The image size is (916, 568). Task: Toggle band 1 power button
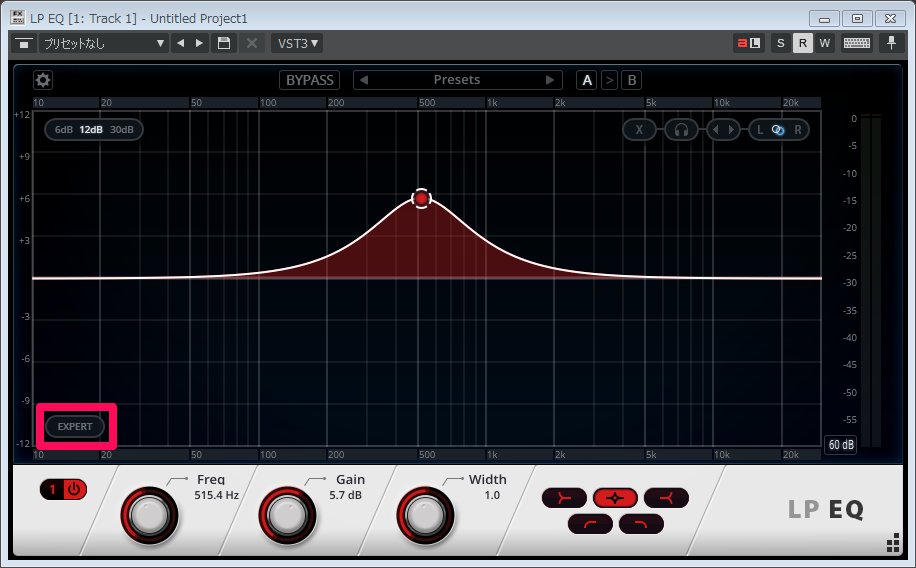tap(66, 490)
